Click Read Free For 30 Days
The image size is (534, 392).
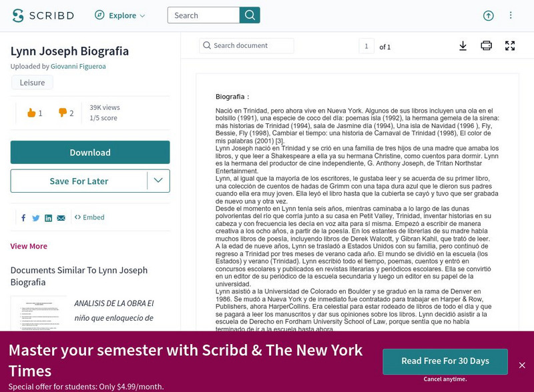click(445, 361)
